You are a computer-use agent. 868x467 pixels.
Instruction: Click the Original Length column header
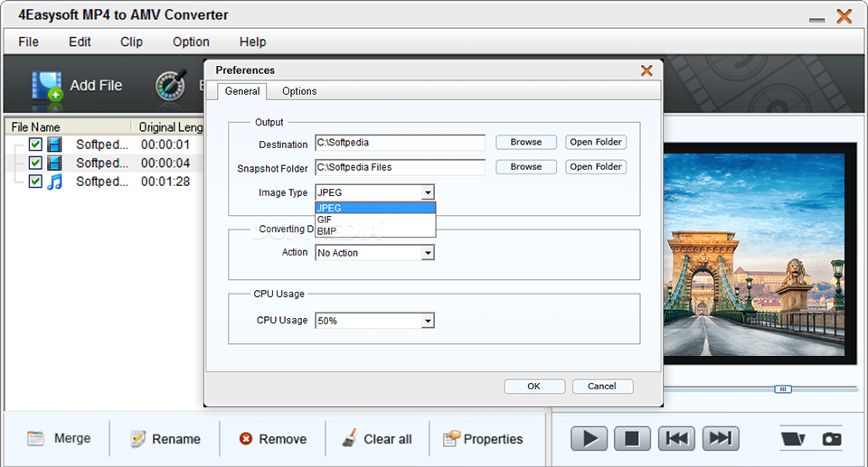pos(169,126)
